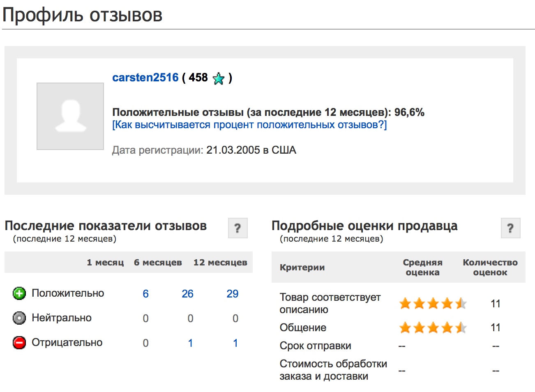This screenshot has width=535, height=392.
Task: Click the Положительно row label
Action: click(68, 293)
